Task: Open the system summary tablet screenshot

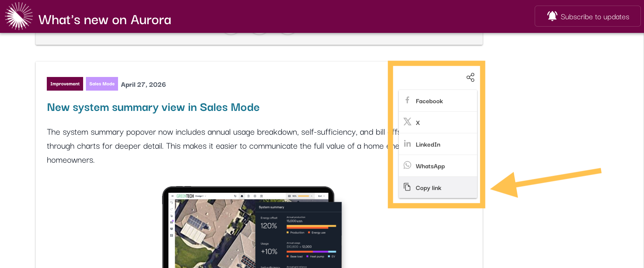Action: pyautogui.click(x=252, y=227)
